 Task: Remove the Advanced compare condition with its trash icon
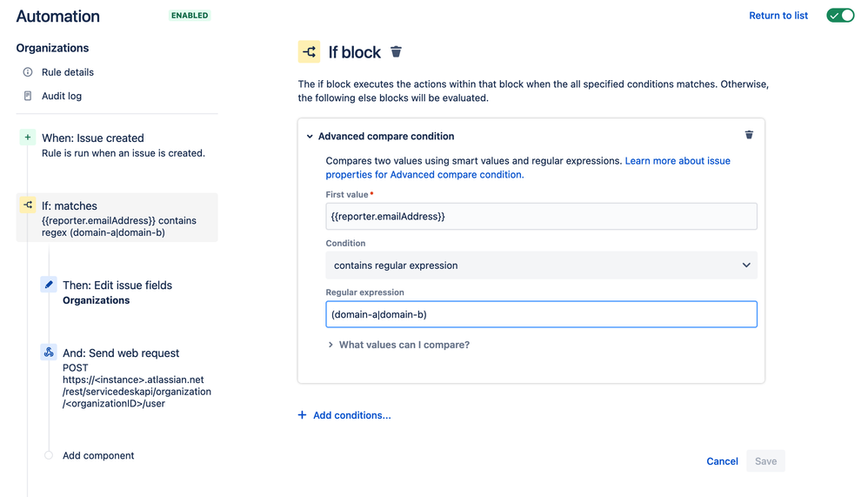click(x=749, y=135)
